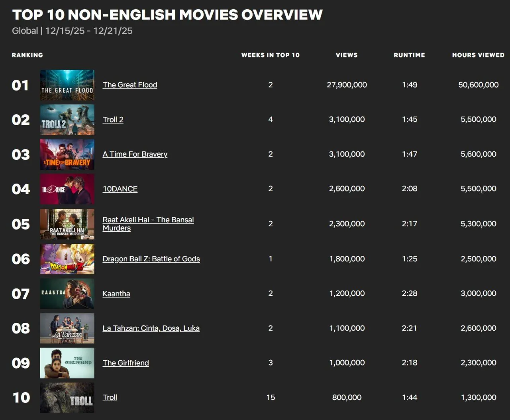Viewport: 510px width, 420px height.
Task: Click Raat Akeli Hai - The Bansal Murders link
Action: (148, 220)
